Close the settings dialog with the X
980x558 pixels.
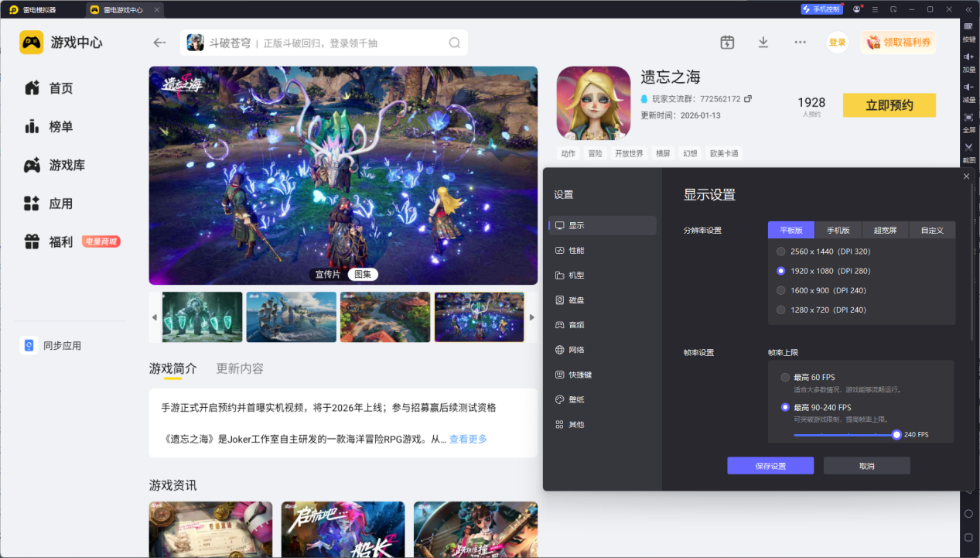pyautogui.click(x=966, y=176)
